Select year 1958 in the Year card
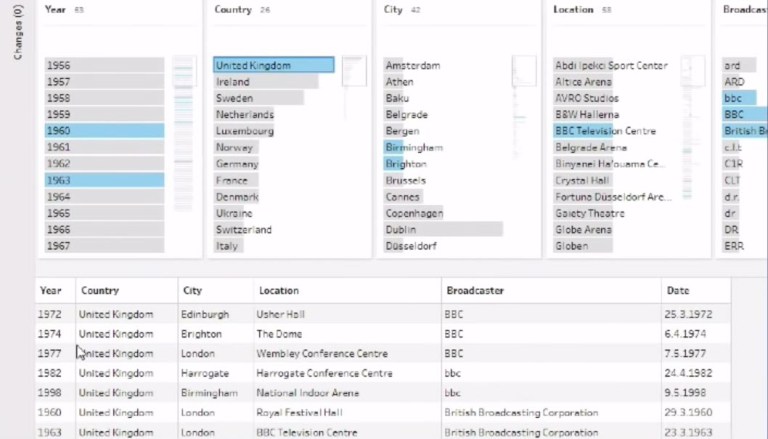768x439 pixels. [x=104, y=98]
